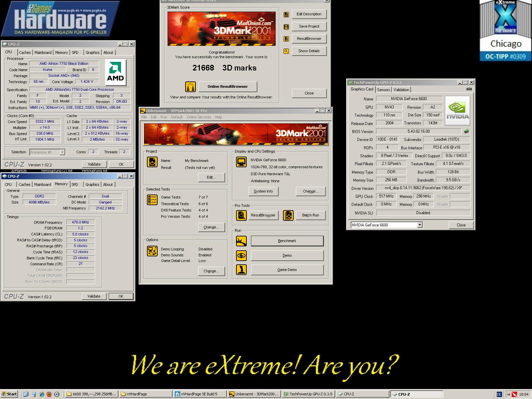Screen dimensions: 532x399
Task: Click the Start button
Action: [9, 394]
